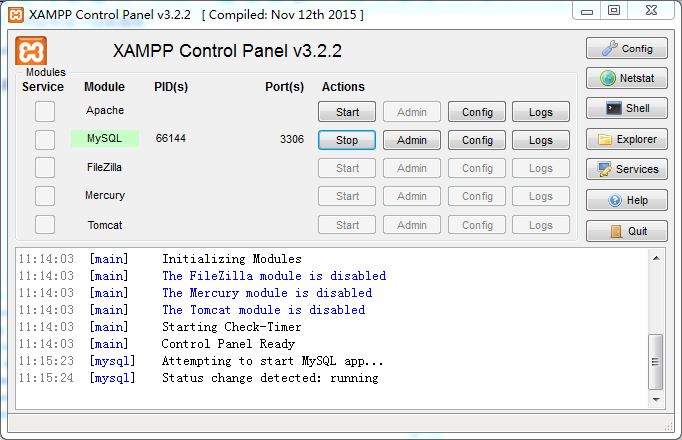The height and width of the screenshot is (440, 682).
Task: Click the log scrollbar thumb
Action: tap(655, 362)
